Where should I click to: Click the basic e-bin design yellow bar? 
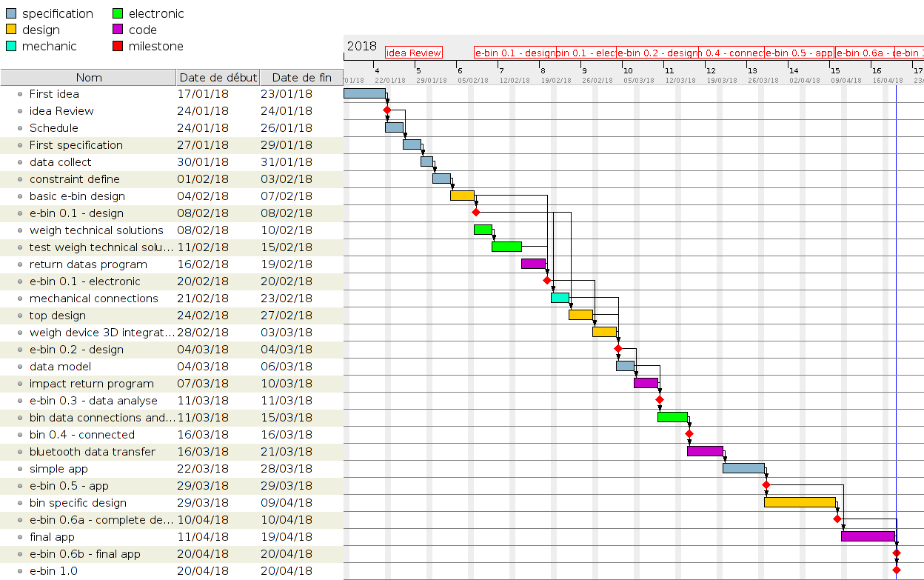(462, 196)
